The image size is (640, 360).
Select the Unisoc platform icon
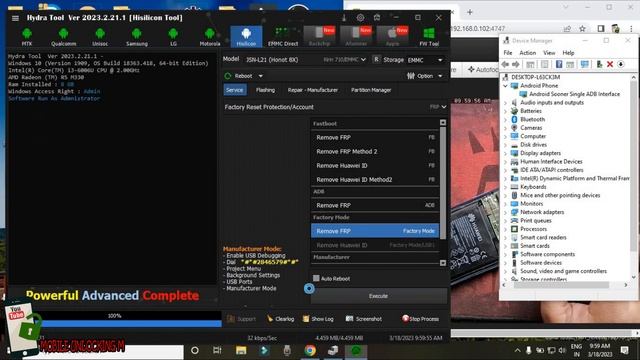click(100, 37)
